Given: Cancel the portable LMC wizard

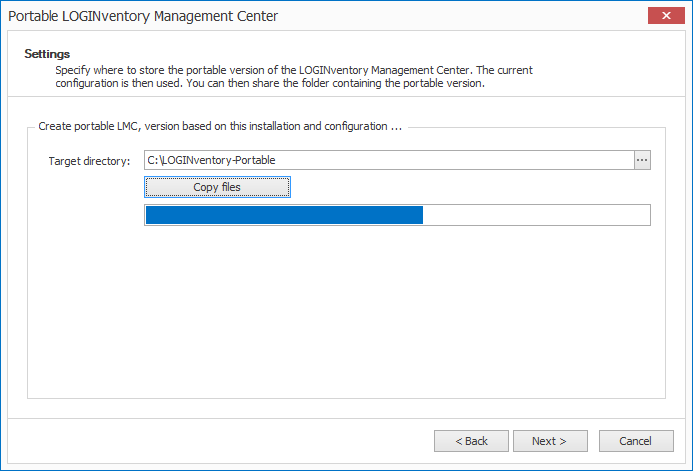Looking at the screenshot, I should (636, 441).
